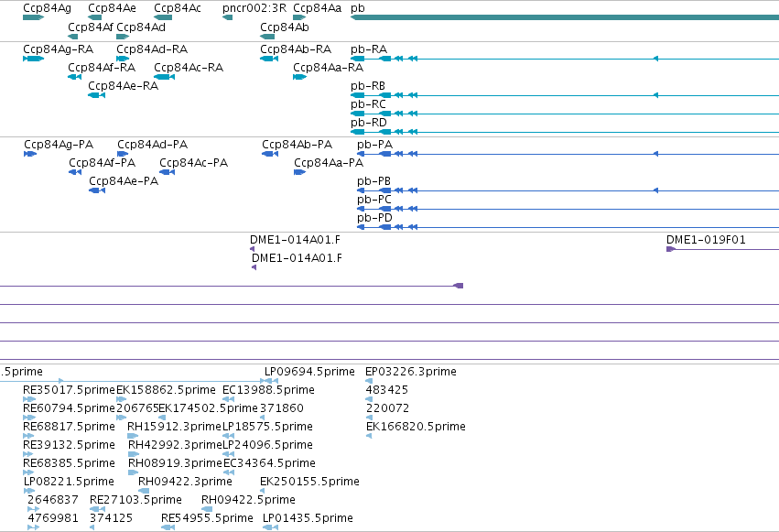The width and height of the screenshot is (779, 532).
Task: Click the RE27103.5prime EST label
Action: pos(135,500)
